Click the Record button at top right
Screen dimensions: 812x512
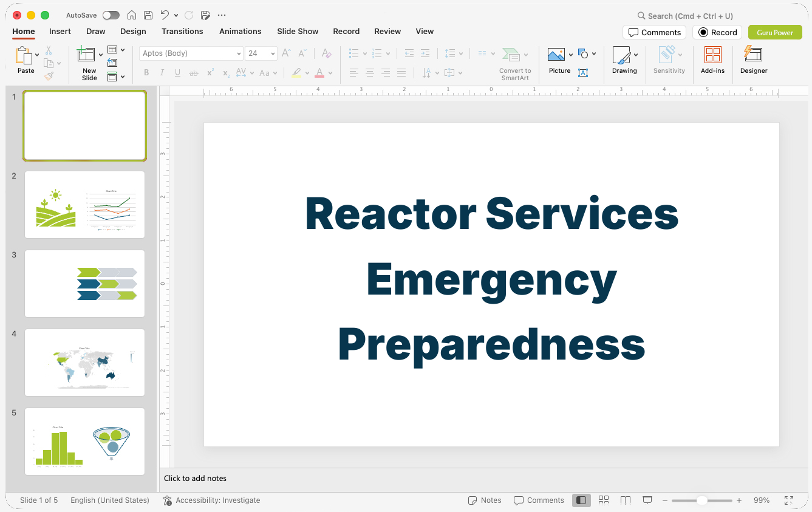pos(717,32)
